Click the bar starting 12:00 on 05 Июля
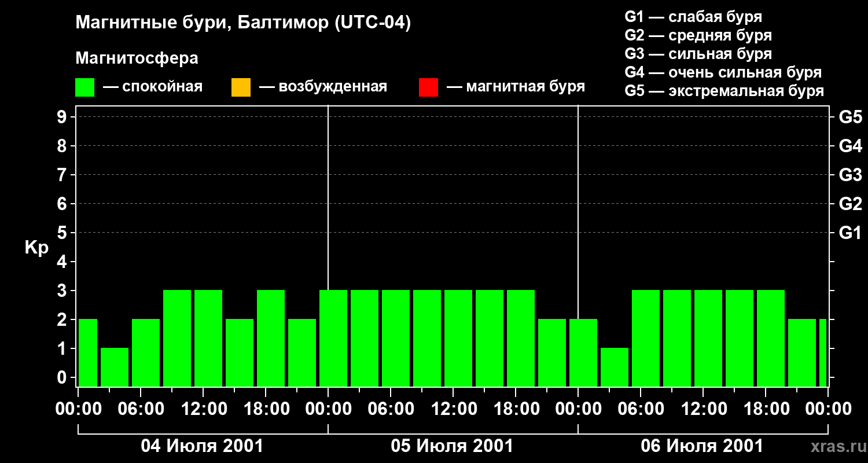 point(458,338)
